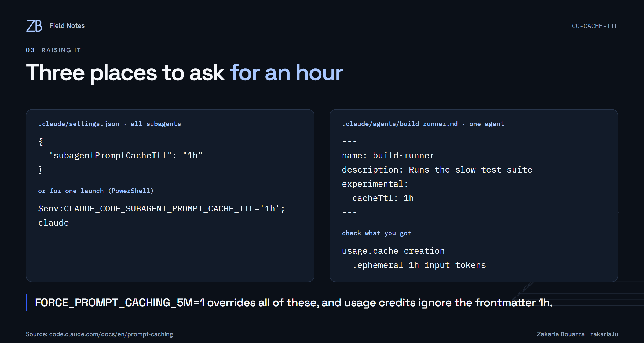Click the CC-CACHE-TTL tag
Image resolution: width=644 pixels, height=343 pixels.
pos(595,26)
